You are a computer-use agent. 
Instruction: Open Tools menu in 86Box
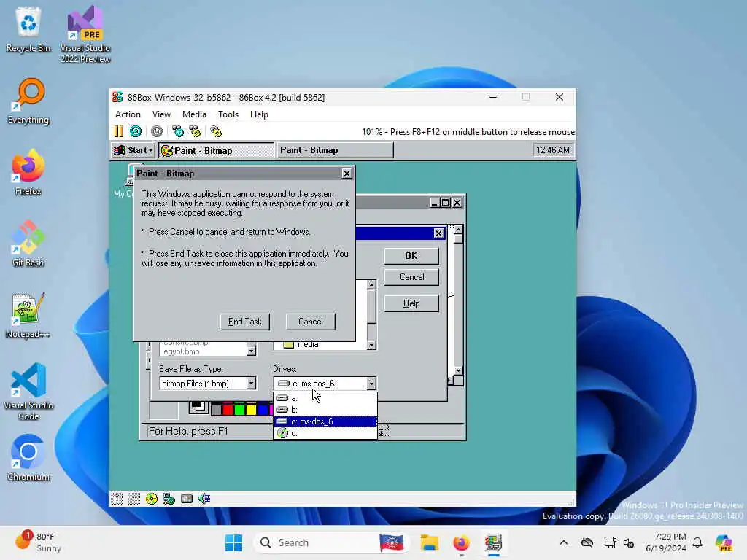pos(228,114)
